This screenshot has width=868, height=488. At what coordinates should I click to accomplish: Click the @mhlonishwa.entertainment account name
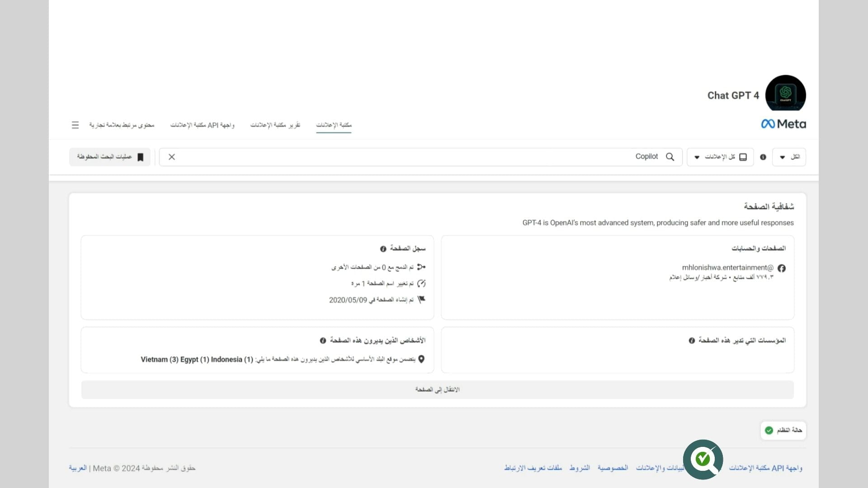point(728,268)
